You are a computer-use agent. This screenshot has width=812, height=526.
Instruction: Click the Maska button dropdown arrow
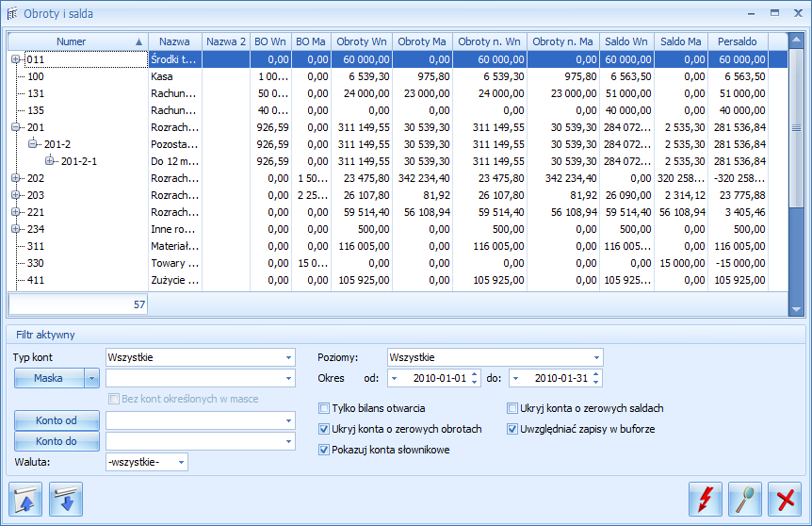pos(91,378)
